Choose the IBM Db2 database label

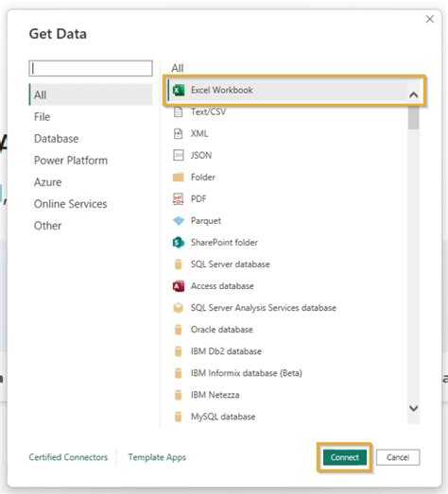point(226,351)
